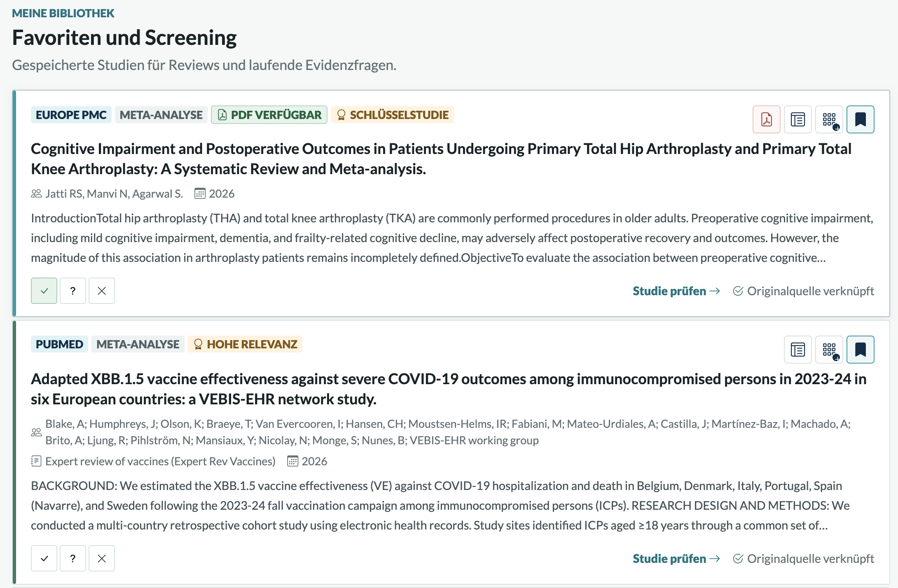Image resolution: width=898 pixels, height=588 pixels.
Task: Open evidence grid icon for Cognitive Impairment study
Action: [829, 119]
